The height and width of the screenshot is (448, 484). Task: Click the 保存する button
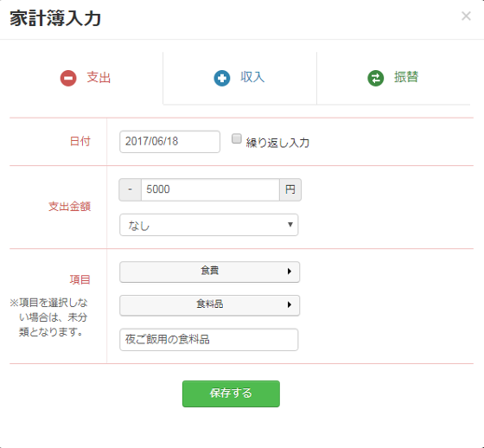click(x=232, y=394)
